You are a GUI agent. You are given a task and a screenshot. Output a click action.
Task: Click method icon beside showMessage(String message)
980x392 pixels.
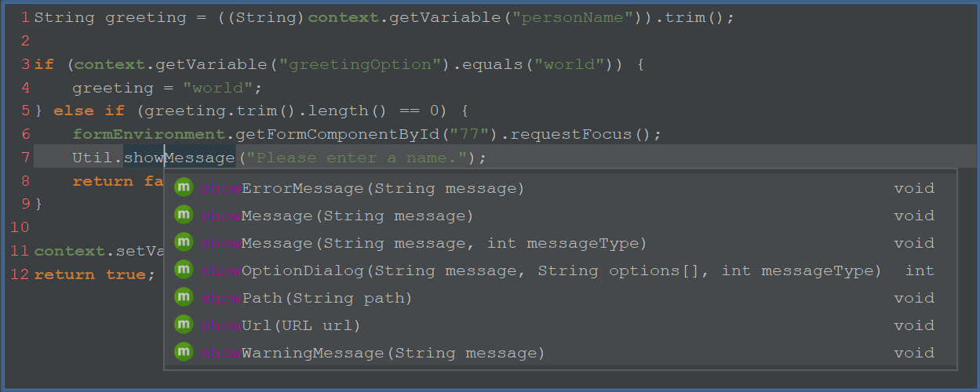[x=184, y=215]
